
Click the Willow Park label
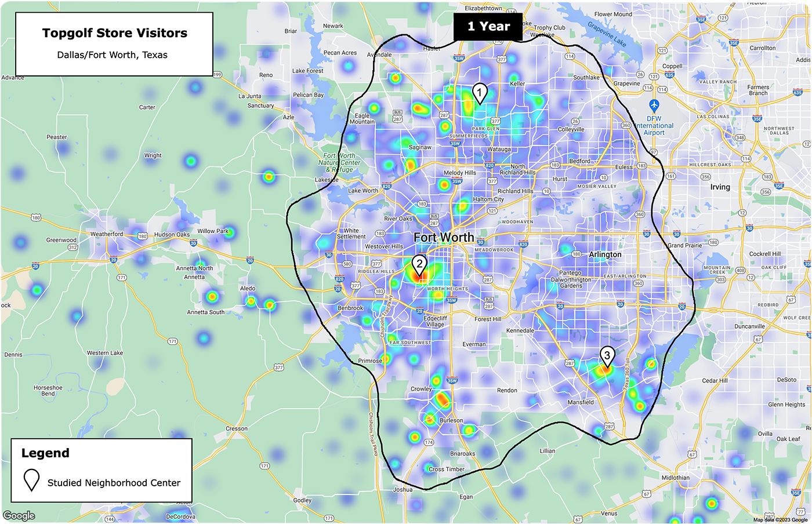[x=213, y=231]
